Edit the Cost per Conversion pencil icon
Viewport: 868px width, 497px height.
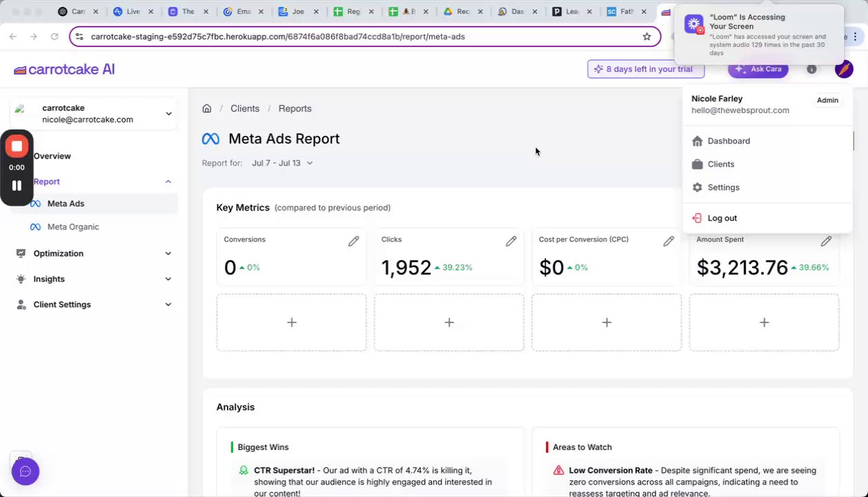click(x=668, y=241)
